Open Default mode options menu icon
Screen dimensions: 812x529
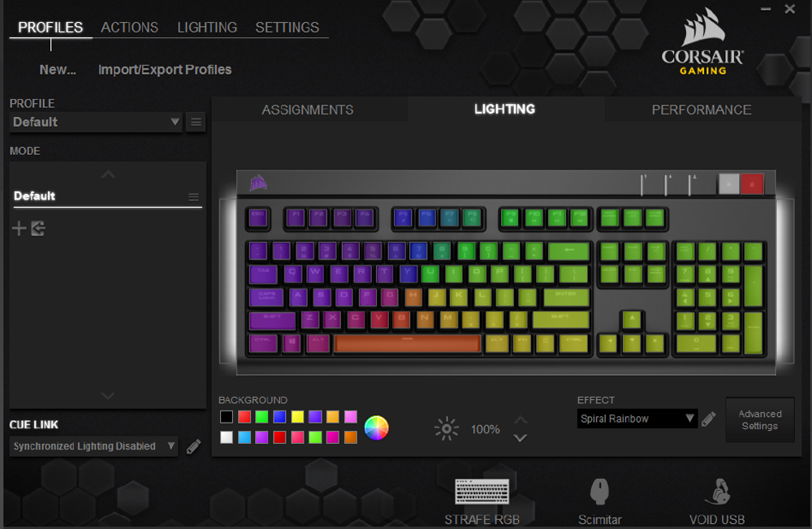point(194,196)
